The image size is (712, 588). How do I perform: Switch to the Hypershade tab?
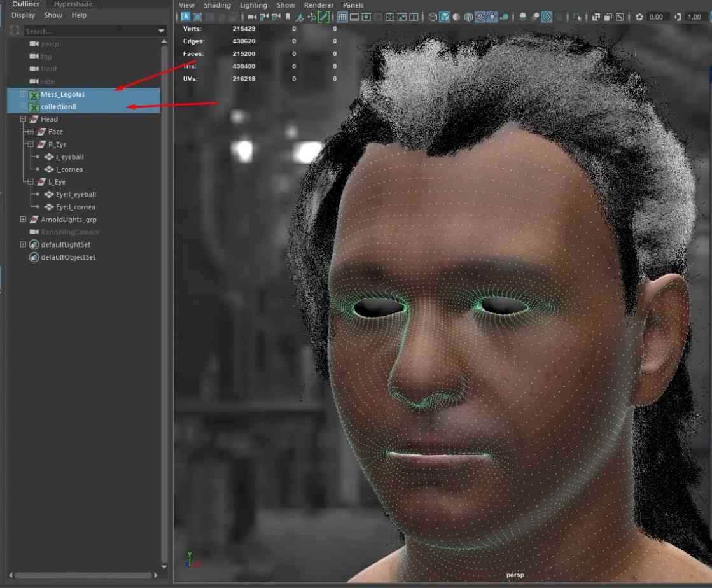[73, 4]
